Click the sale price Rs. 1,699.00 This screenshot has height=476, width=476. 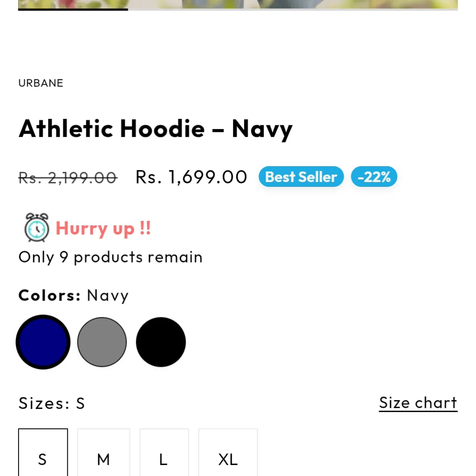(191, 177)
